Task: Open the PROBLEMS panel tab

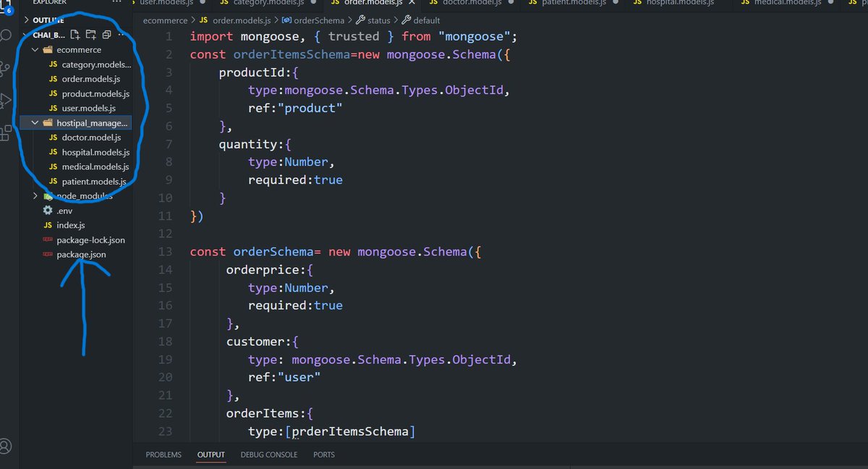Action: point(163,455)
